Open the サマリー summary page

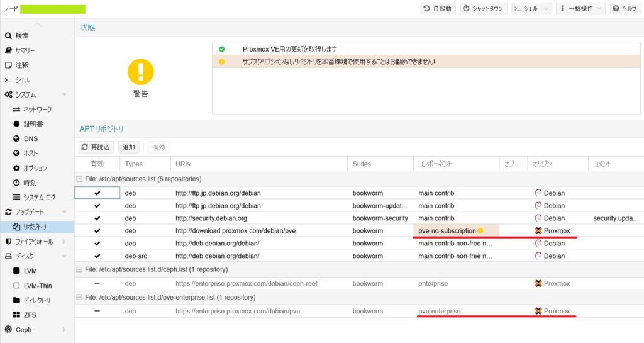coord(25,50)
